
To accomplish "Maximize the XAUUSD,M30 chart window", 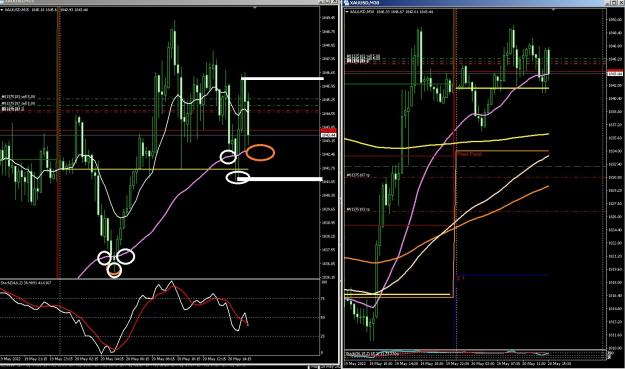I will 615,3.
